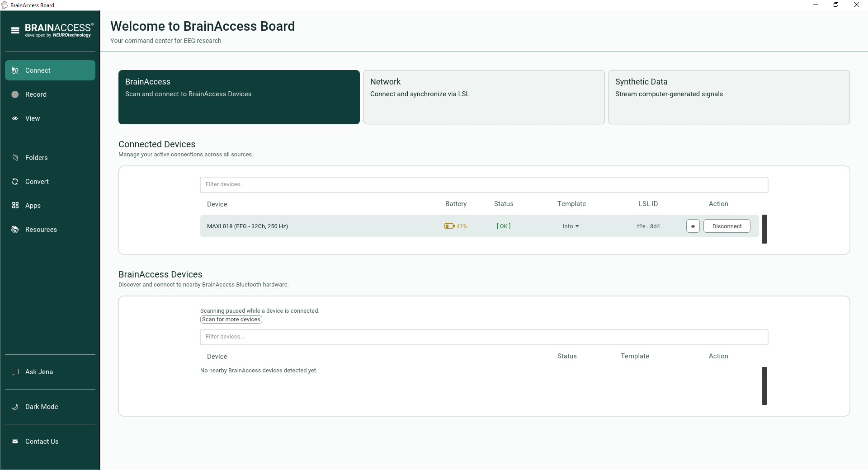This screenshot has height=470, width=868.
Task: Click the Apps grid icon
Action: (15, 206)
